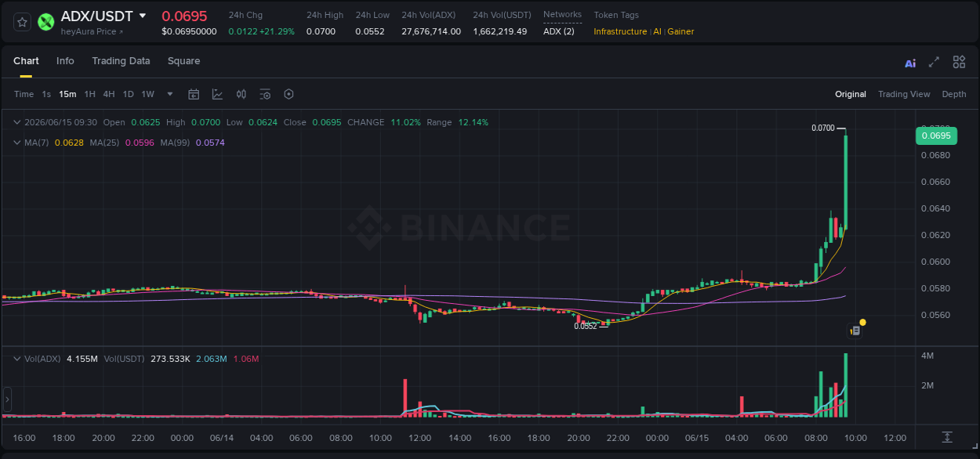Open the hexagon chart preferences icon

289,94
